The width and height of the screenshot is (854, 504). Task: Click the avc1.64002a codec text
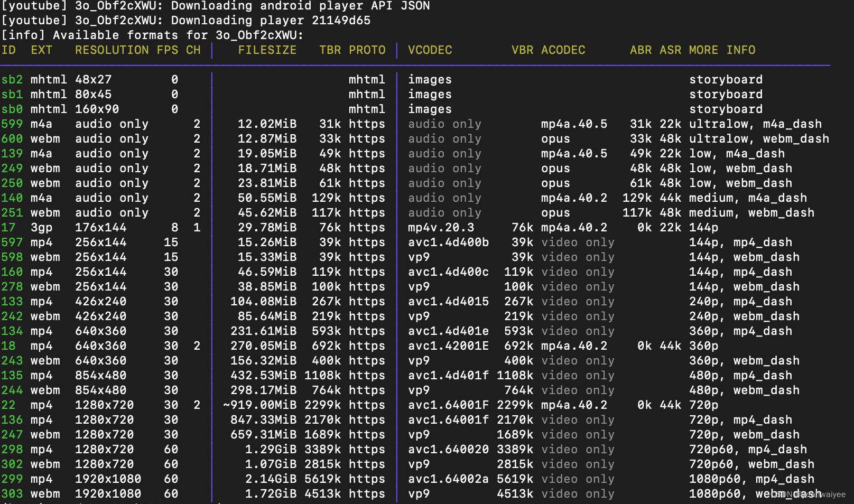tap(448, 479)
